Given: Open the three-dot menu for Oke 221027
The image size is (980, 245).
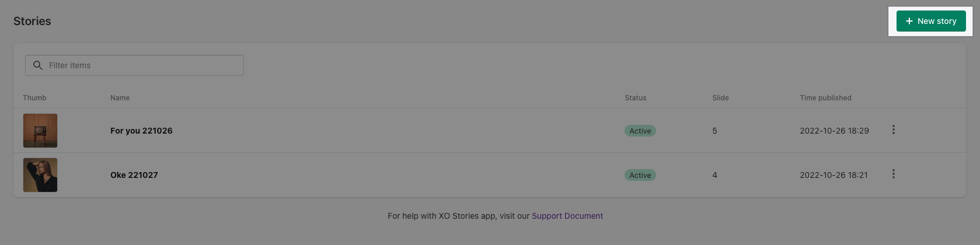Looking at the screenshot, I should 893,174.
